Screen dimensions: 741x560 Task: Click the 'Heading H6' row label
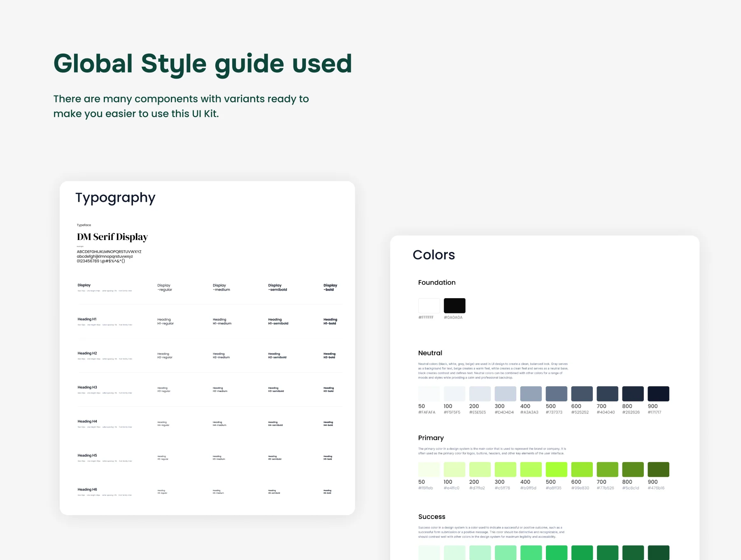click(87, 490)
